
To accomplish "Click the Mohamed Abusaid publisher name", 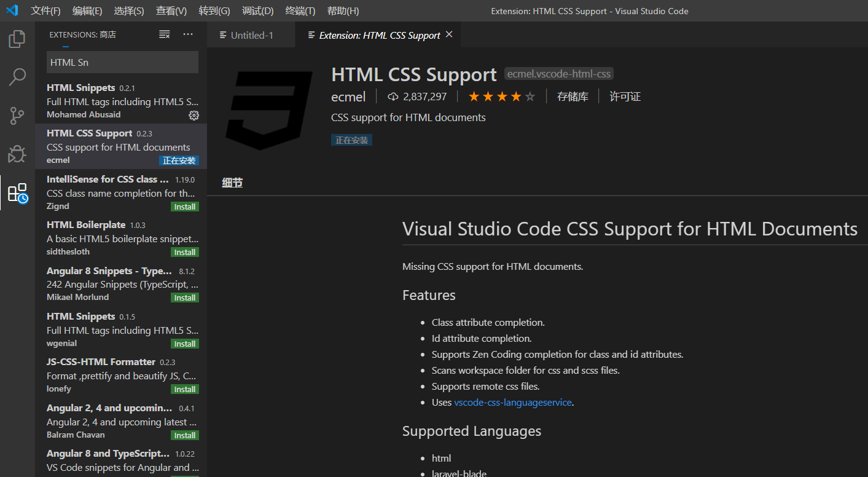I will [84, 114].
